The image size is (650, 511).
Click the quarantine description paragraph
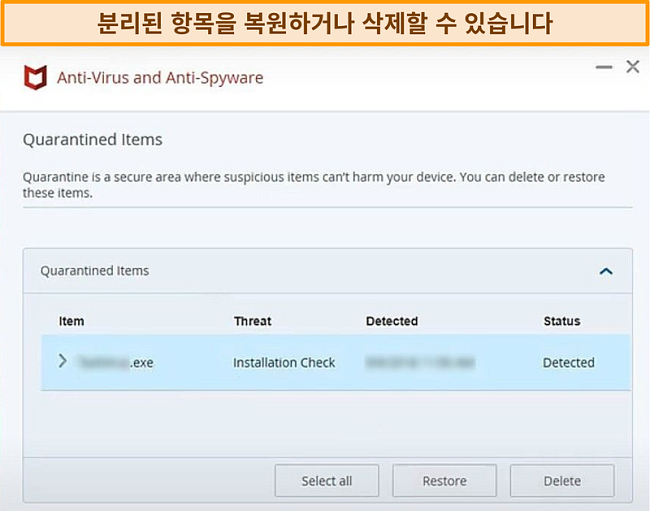click(x=314, y=185)
